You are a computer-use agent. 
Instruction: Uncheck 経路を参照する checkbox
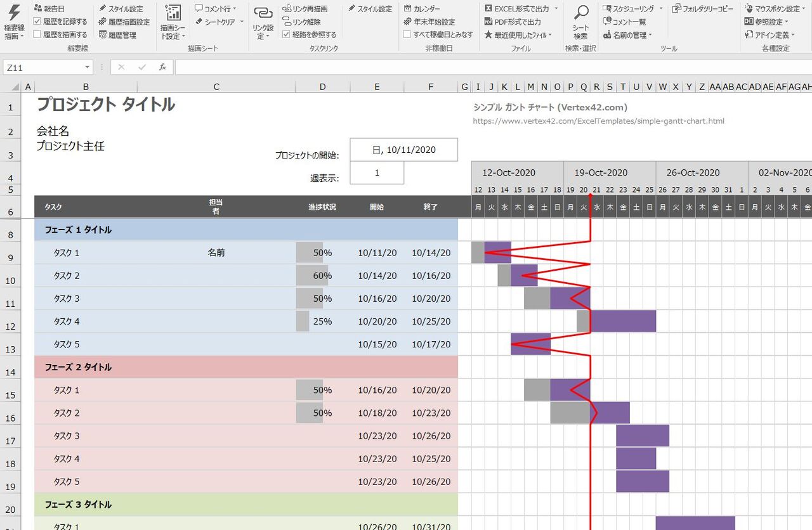point(286,35)
